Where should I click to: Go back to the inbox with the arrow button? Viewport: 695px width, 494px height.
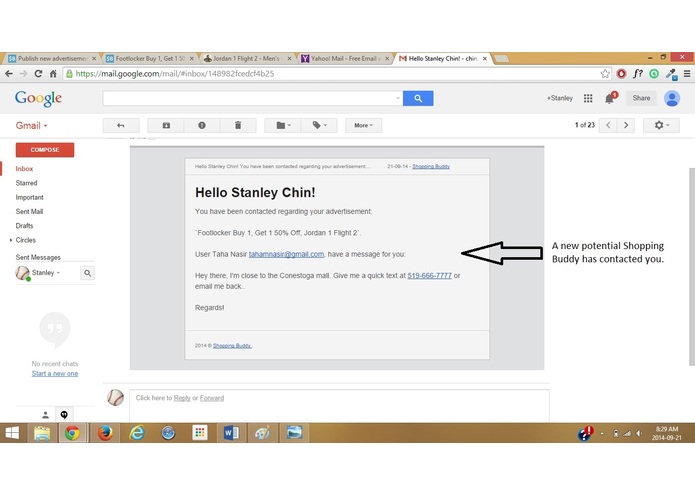coord(121,125)
